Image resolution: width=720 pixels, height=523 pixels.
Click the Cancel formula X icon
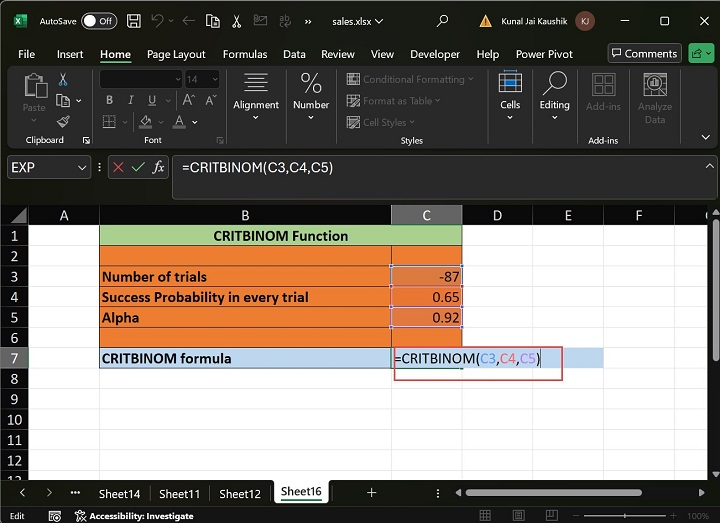(119, 168)
